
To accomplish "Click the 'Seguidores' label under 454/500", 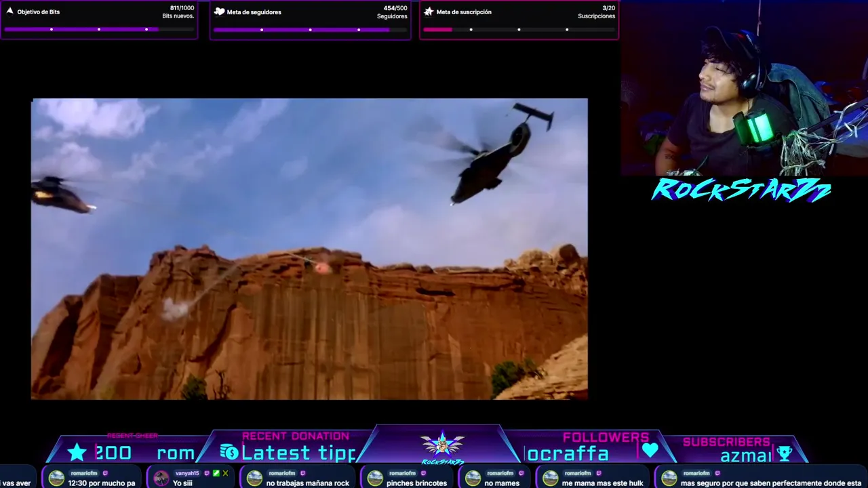I will (x=392, y=16).
